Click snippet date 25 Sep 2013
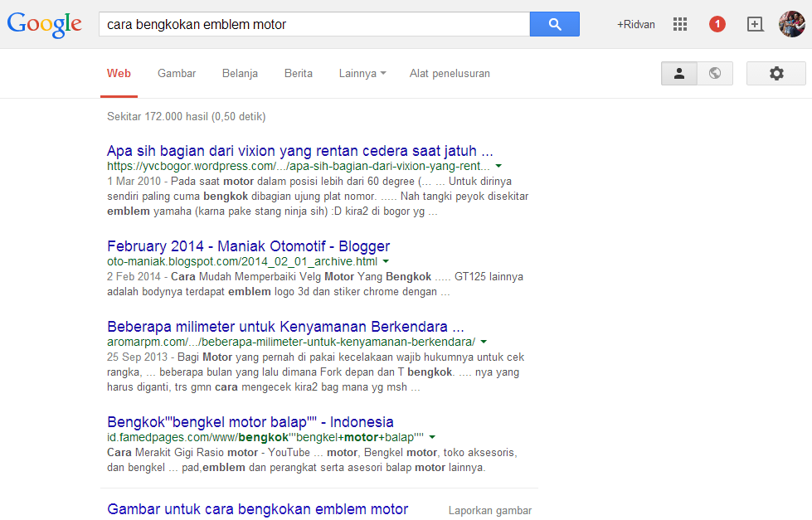 coord(137,357)
